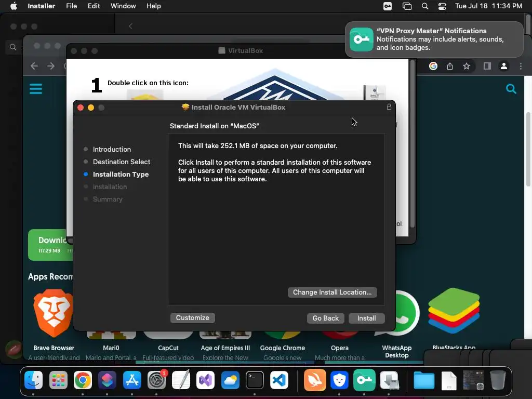The width and height of the screenshot is (532, 399).
Task: Click the CapCut app label
Action: (168, 348)
